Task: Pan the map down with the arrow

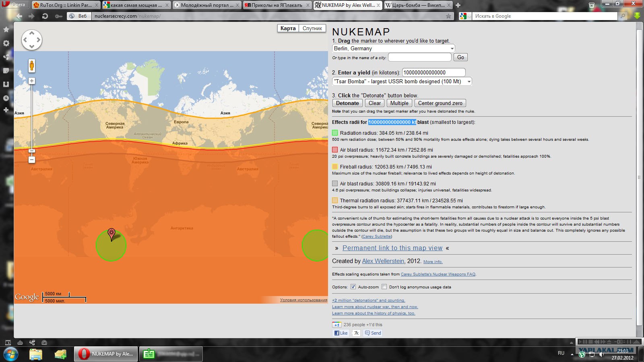Action: coord(31,47)
